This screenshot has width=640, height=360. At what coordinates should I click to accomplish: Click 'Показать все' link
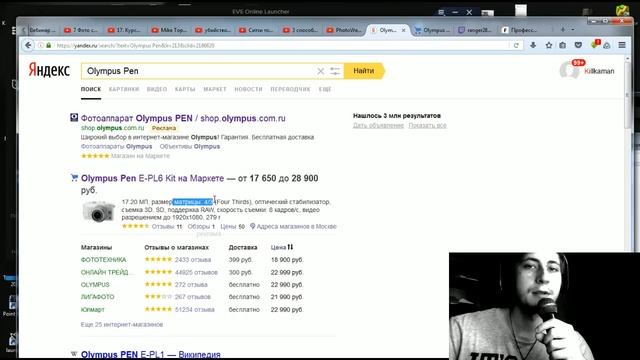click(427, 125)
